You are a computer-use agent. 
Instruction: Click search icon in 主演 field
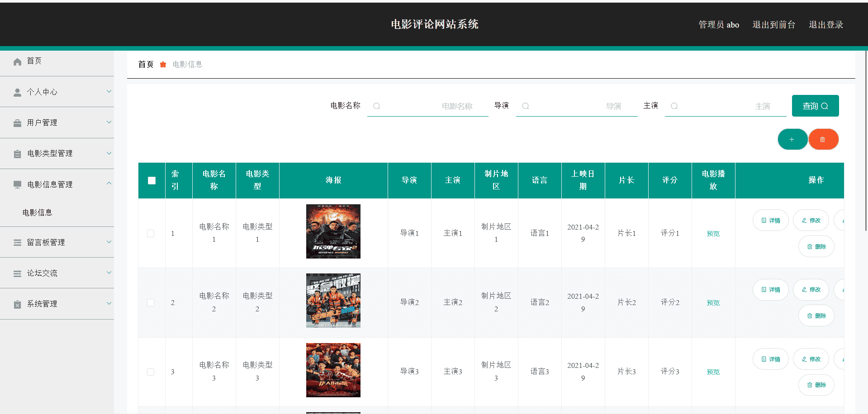[x=674, y=106]
